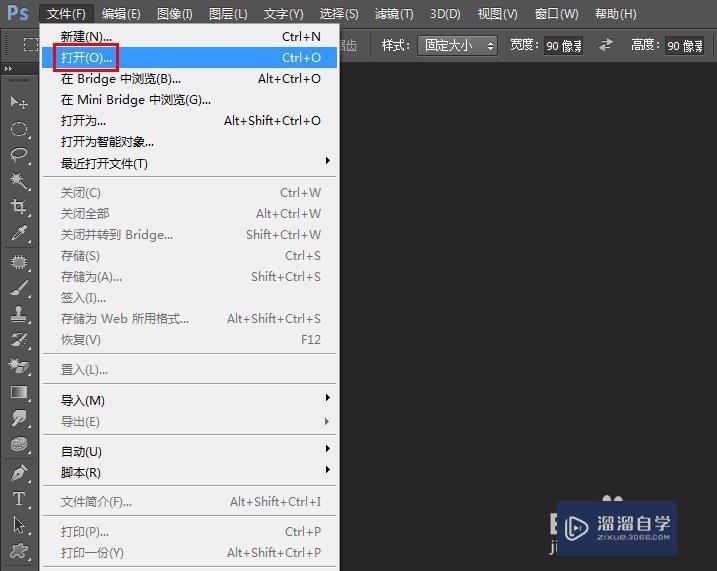Choose 在 Bridge 中浏览(B)...
The image size is (717, 571).
(189, 79)
